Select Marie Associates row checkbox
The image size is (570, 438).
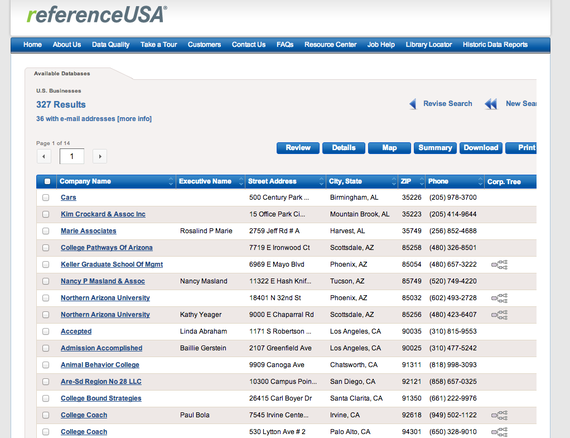pos(45,231)
